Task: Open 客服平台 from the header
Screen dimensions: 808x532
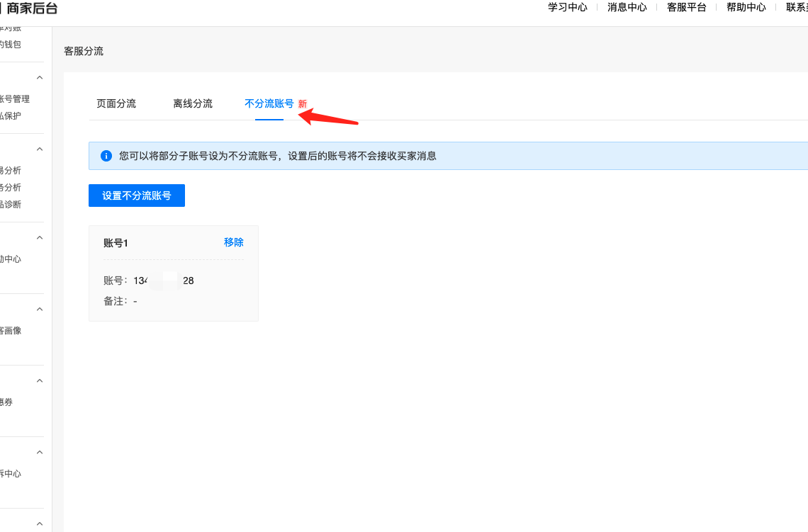Action: pos(687,7)
